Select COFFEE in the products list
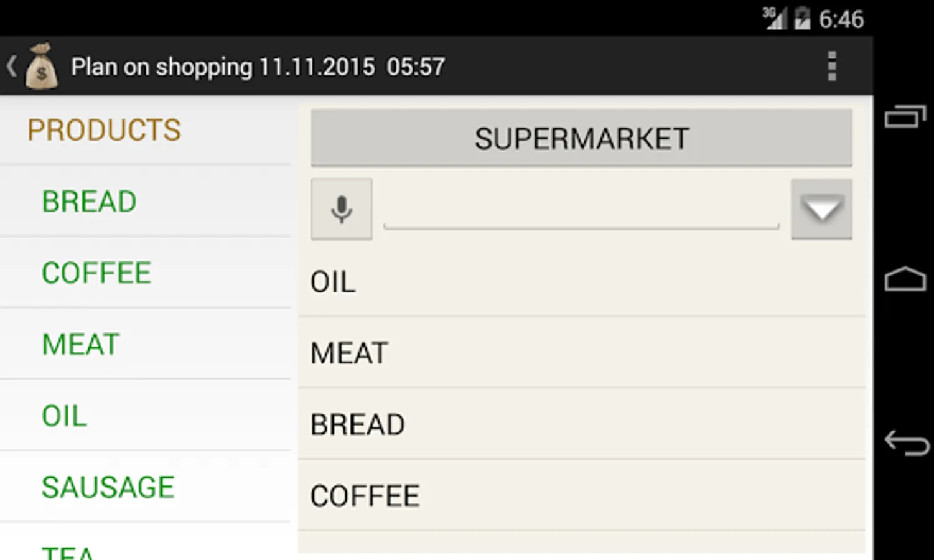The width and height of the screenshot is (934, 560). pyautogui.click(x=96, y=273)
